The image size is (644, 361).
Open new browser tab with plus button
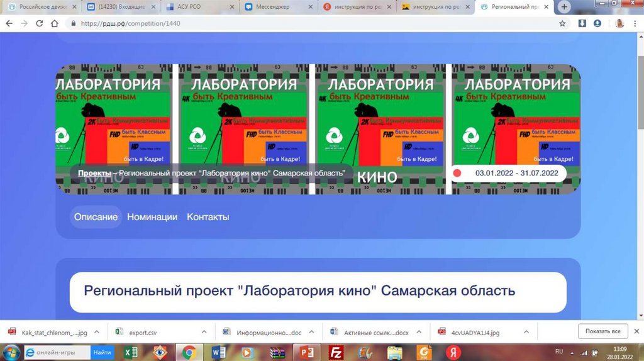coord(564,7)
